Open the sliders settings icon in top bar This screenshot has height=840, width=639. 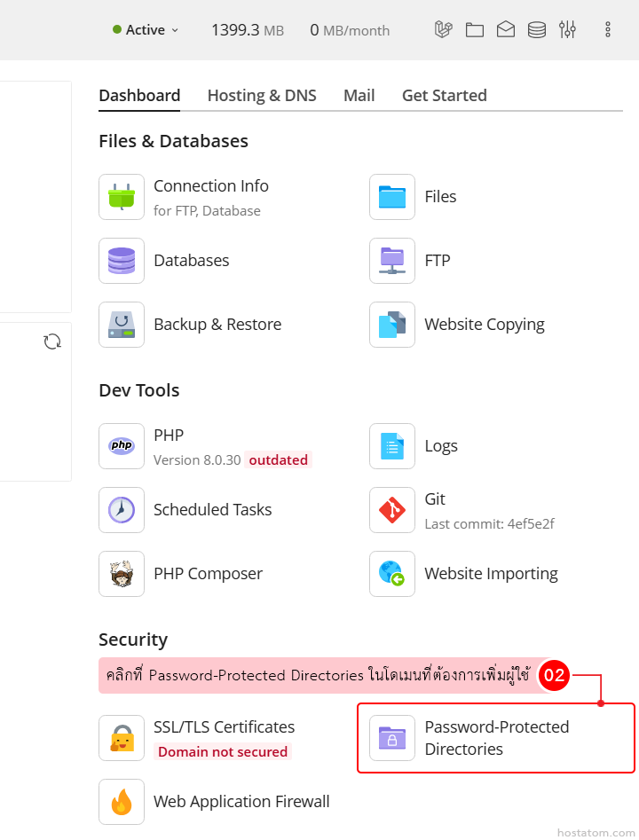point(568,30)
